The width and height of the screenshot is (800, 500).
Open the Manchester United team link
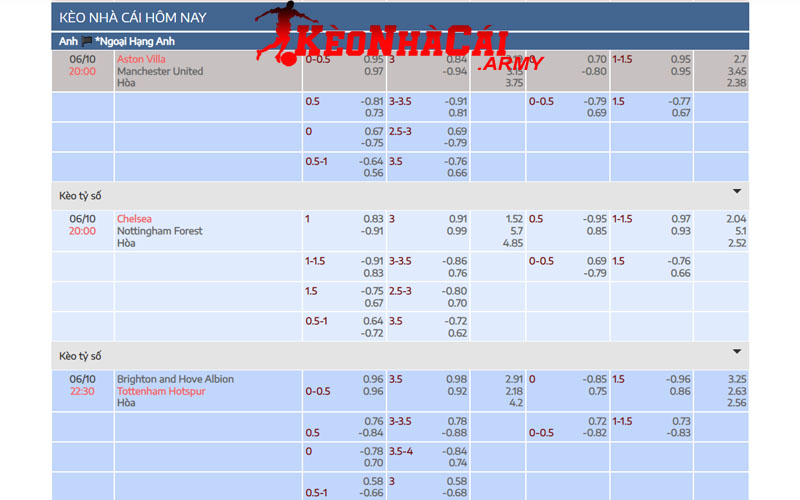pos(160,71)
